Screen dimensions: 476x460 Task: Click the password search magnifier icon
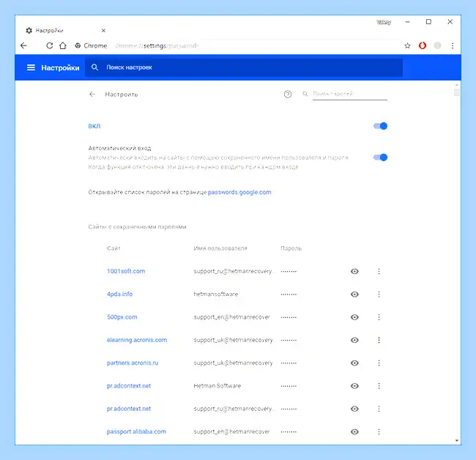[305, 94]
